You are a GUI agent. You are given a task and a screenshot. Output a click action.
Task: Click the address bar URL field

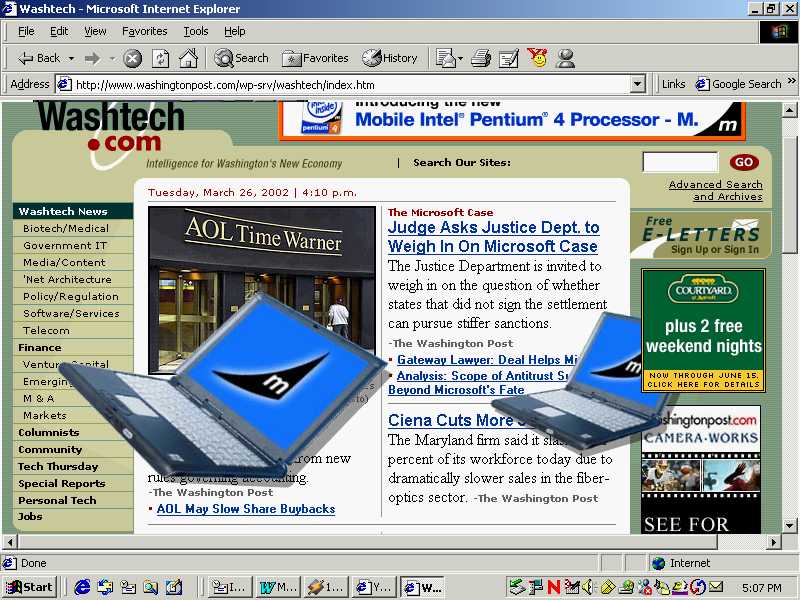pyautogui.click(x=352, y=84)
